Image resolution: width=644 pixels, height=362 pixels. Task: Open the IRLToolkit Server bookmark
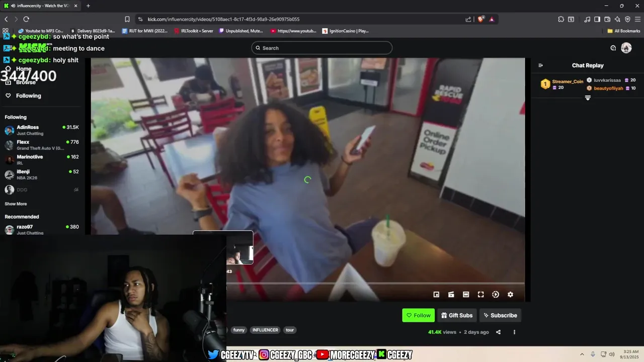[193, 31]
